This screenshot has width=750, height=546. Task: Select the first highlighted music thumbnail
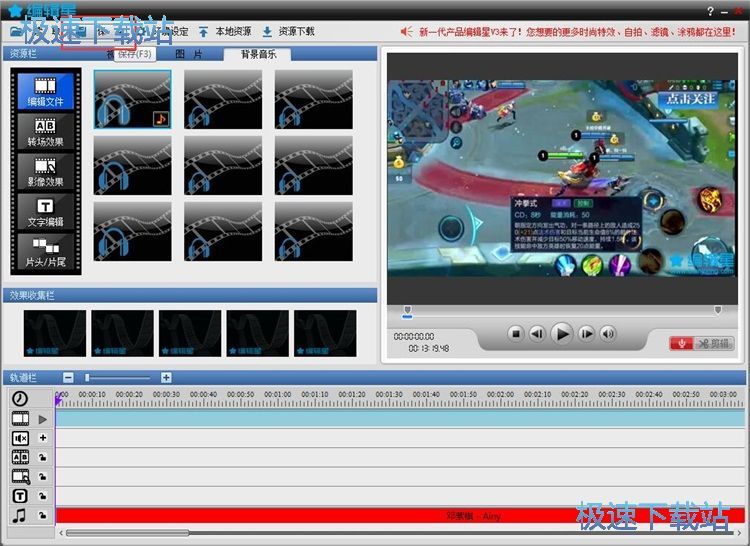132,99
